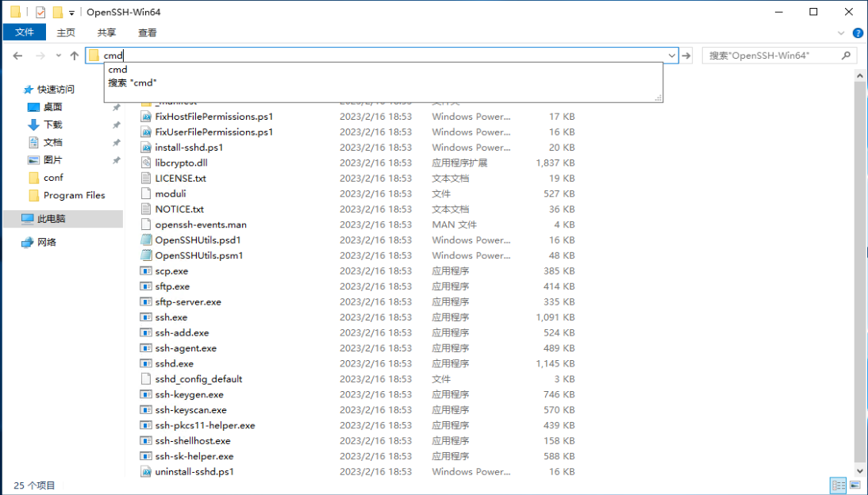
Task: Select the FixUserFilePermissions.ps1 file icon
Action: (x=145, y=132)
